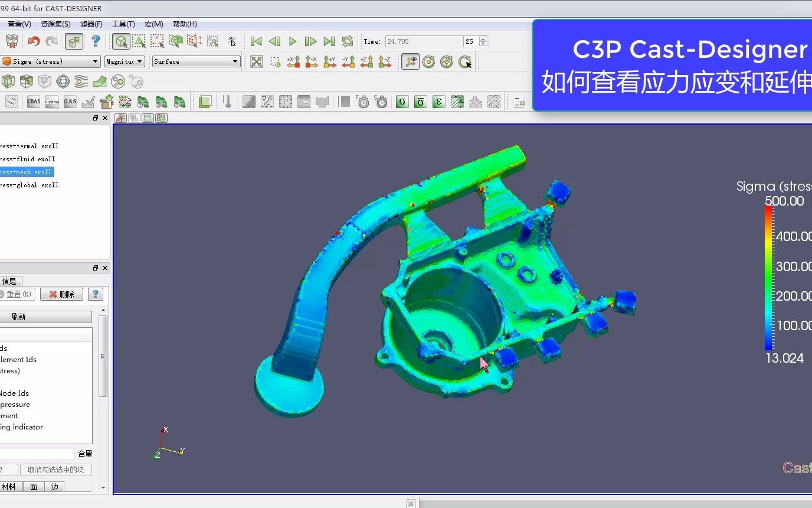
Task: Set view direction to +Y
Action: 330,61
